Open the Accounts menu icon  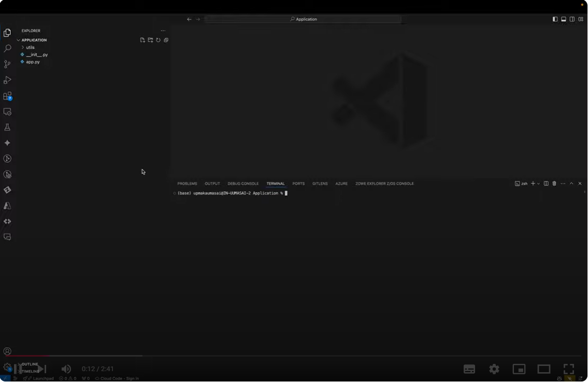(7, 351)
